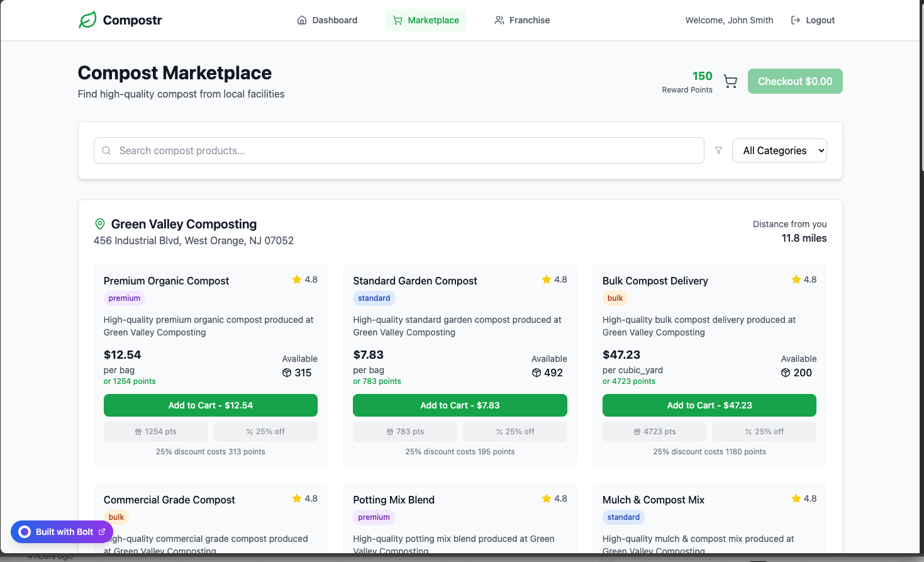Click the box icon beside 492 available
The height and width of the screenshot is (562, 924).
coord(537,373)
